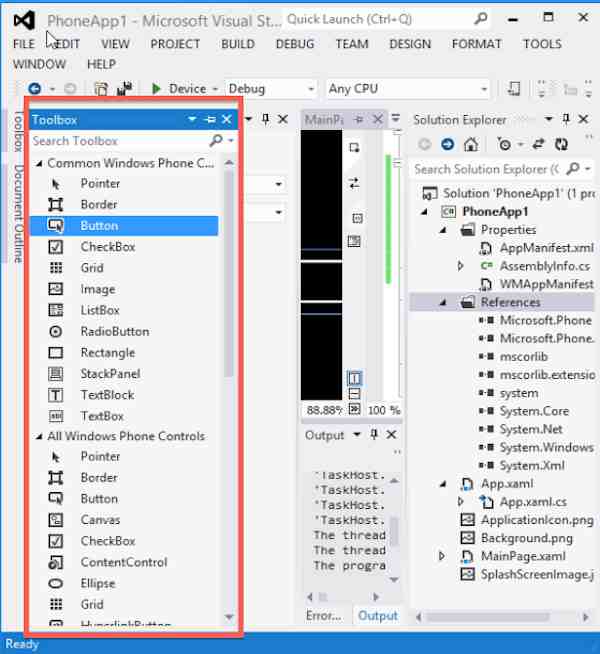The image size is (600, 654).
Task: Open the PROJECT menu
Action: pyautogui.click(x=175, y=44)
